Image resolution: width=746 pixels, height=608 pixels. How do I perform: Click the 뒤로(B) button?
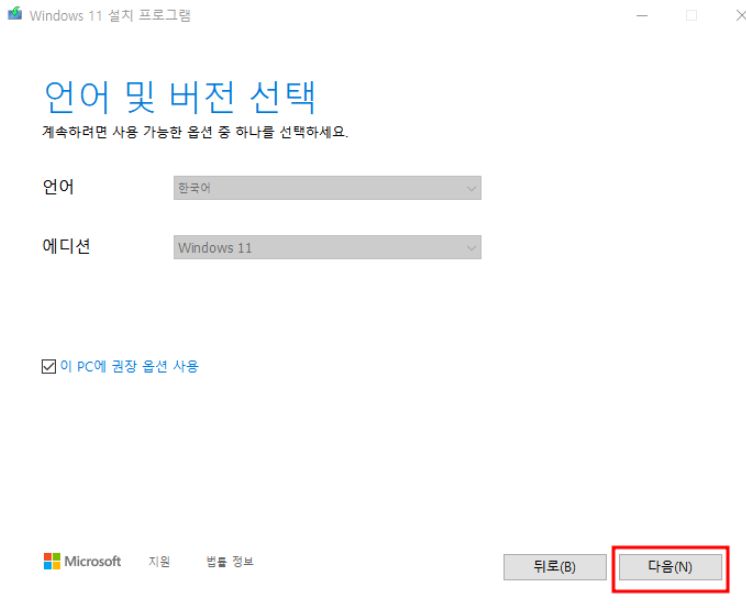pyautogui.click(x=555, y=567)
